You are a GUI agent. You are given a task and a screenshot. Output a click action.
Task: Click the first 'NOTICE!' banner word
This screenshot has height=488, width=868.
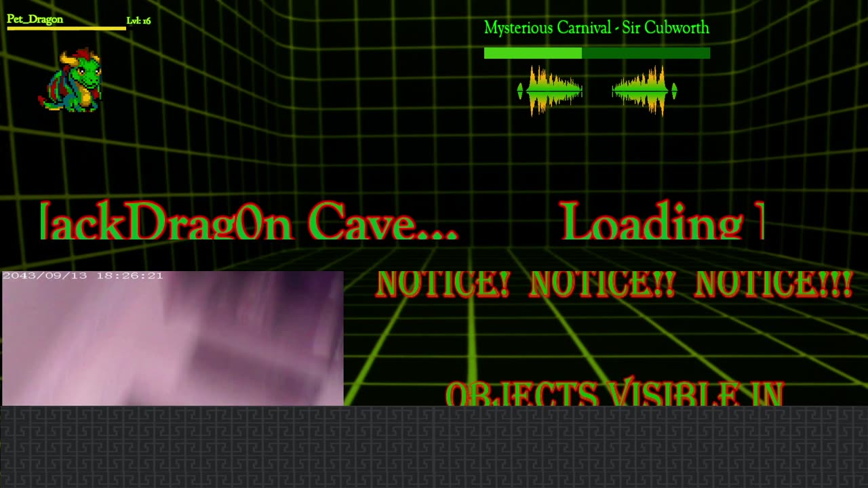443,285
